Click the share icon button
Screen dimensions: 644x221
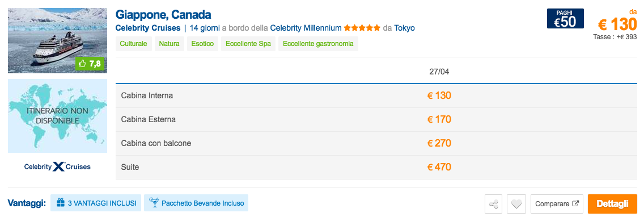(494, 204)
